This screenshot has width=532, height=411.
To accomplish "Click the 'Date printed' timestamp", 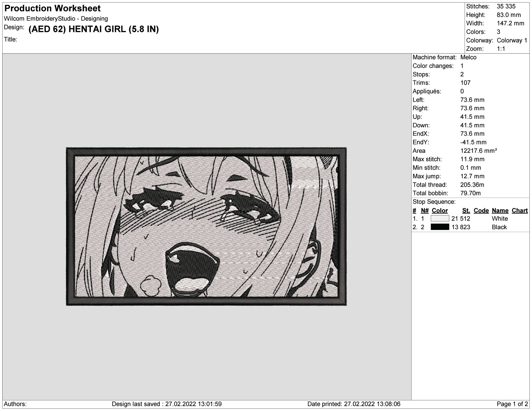I will tap(354, 404).
